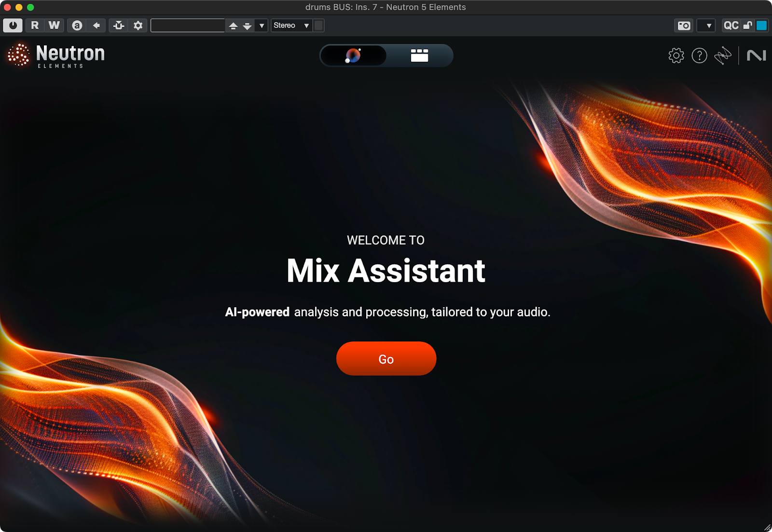772x532 pixels.
Task: Click the small box next to Stereo dropdown
Action: (318, 26)
